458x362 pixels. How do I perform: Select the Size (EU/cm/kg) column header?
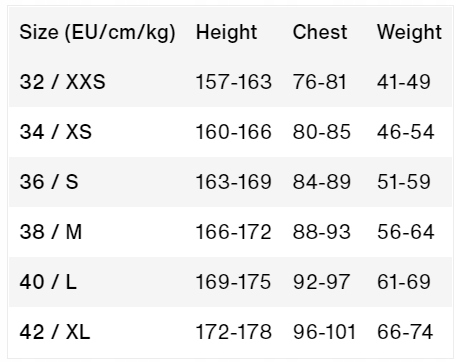click(97, 32)
